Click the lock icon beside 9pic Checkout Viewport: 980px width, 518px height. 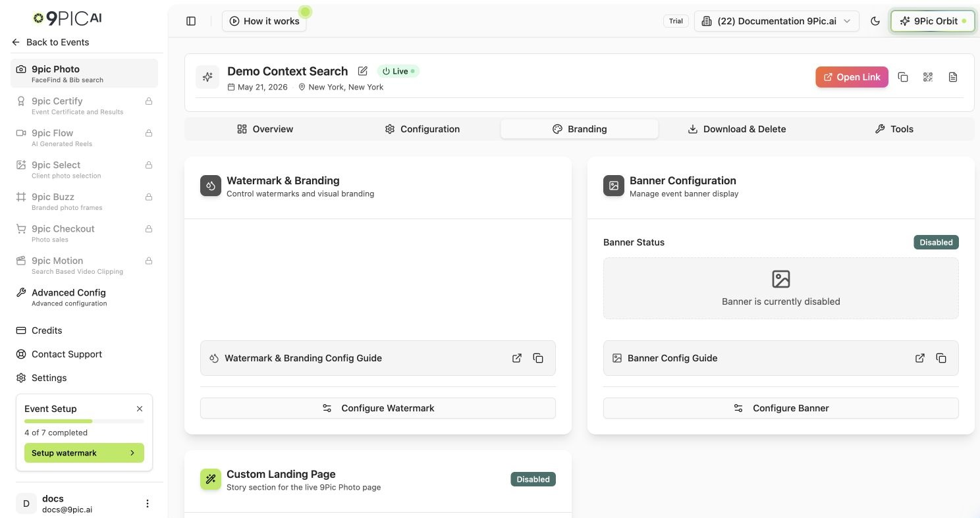click(149, 229)
